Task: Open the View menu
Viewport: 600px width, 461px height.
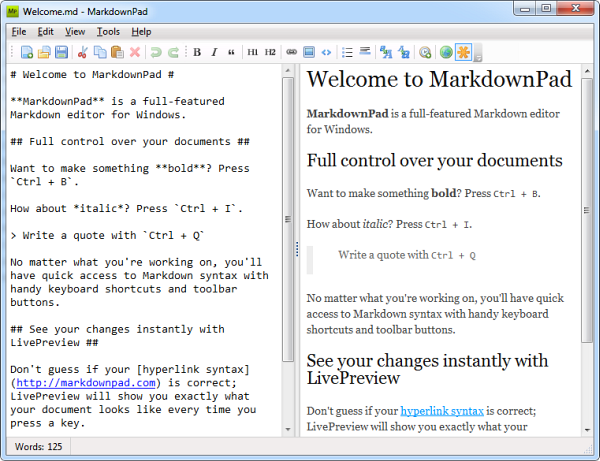Action: click(x=75, y=32)
